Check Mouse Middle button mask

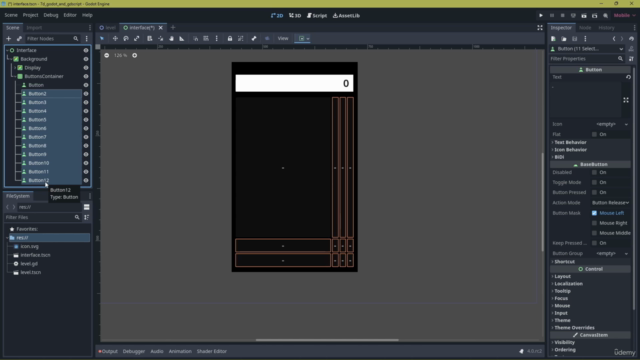pyautogui.click(x=594, y=233)
